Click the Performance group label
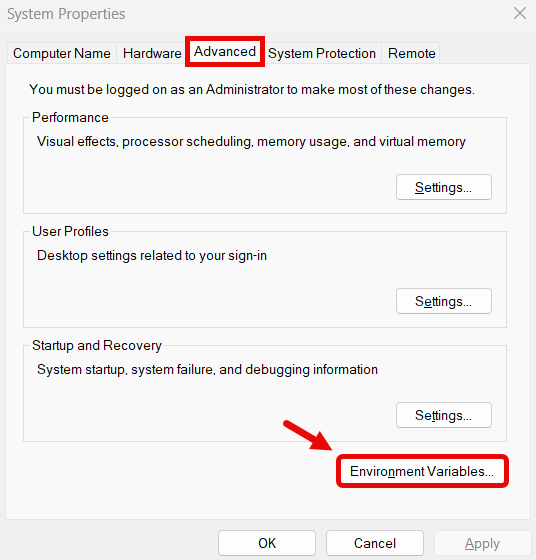536x560 pixels. tap(70, 118)
